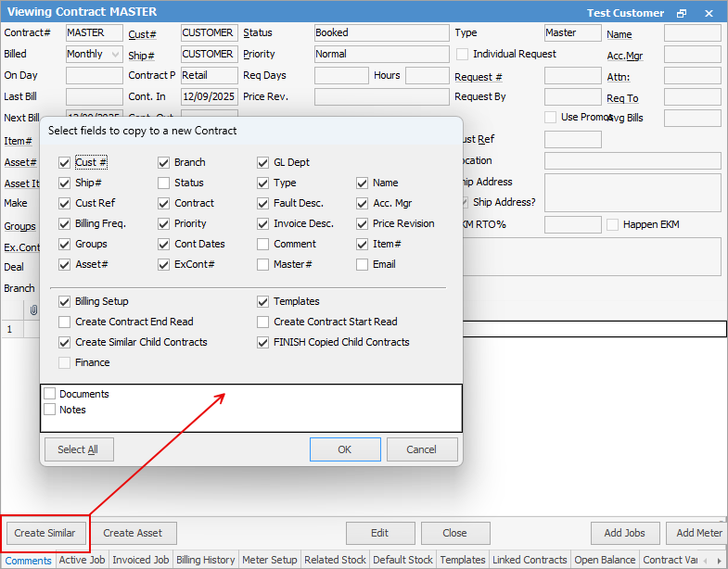Screen dimensions: 728x569
Task: Open the Active Job tab
Action: point(83,560)
